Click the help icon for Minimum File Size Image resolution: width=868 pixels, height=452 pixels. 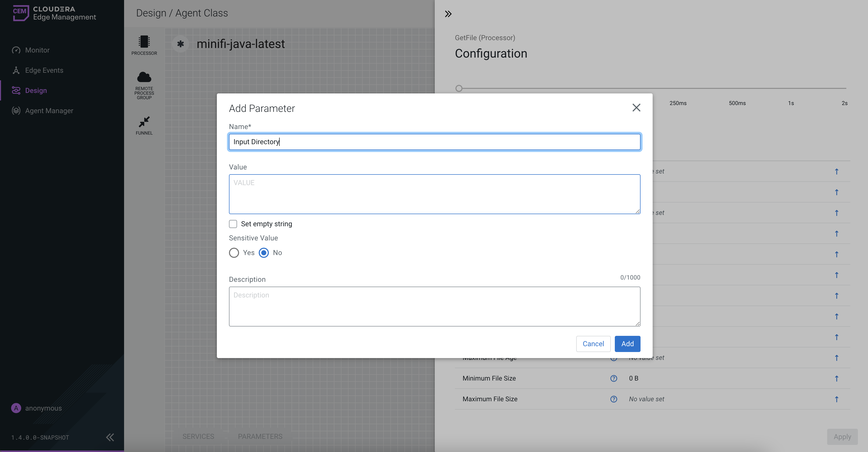[614, 378]
